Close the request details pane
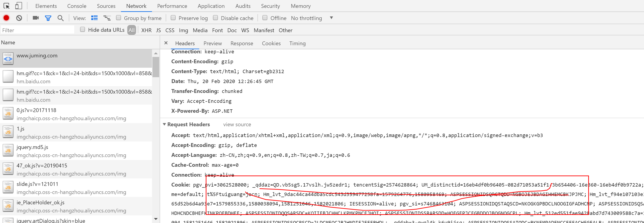 (166, 43)
